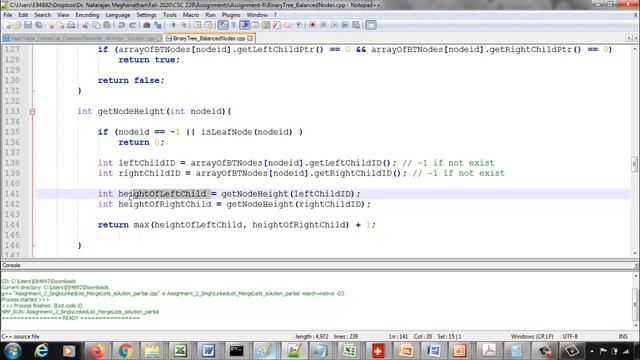Open the Macro menu
The width and height of the screenshot is (640, 360).
pyautogui.click(x=191, y=15)
